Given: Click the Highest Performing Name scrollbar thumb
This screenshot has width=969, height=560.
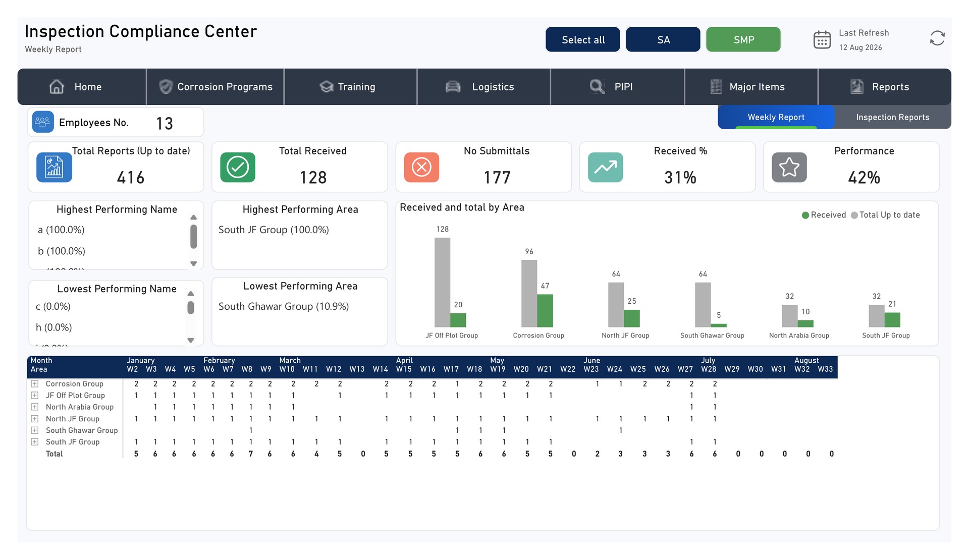Looking at the screenshot, I should pyautogui.click(x=193, y=237).
